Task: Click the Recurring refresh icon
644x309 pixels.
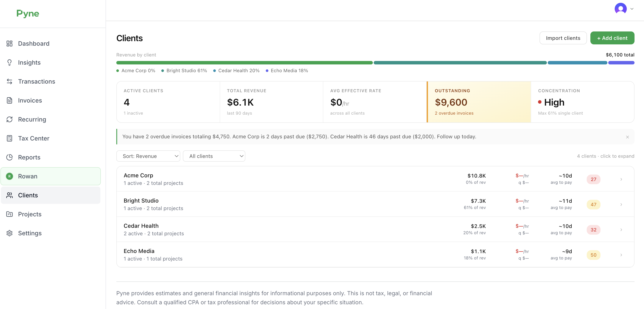Action: 9,119
